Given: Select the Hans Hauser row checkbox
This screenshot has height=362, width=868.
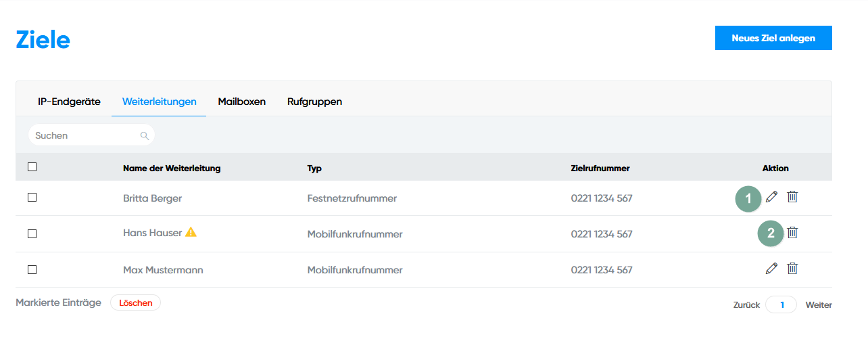Looking at the screenshot, I should tap(32, 233).
